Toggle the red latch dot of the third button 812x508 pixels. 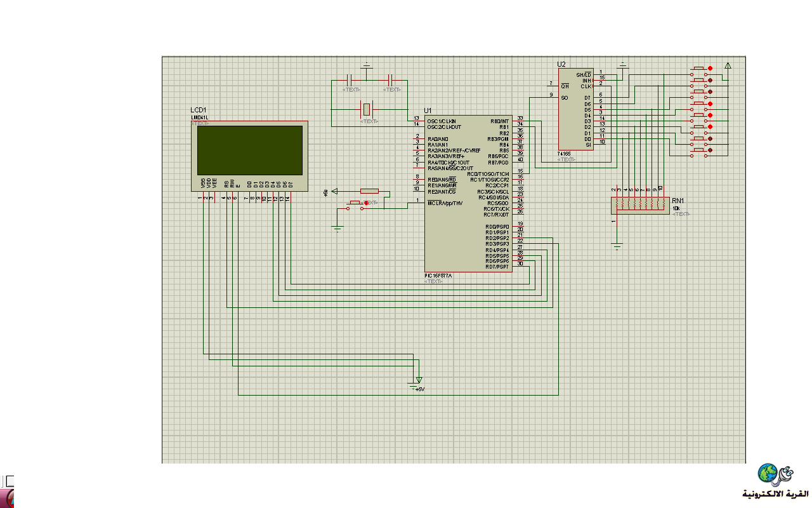click(x=710, y=91)
